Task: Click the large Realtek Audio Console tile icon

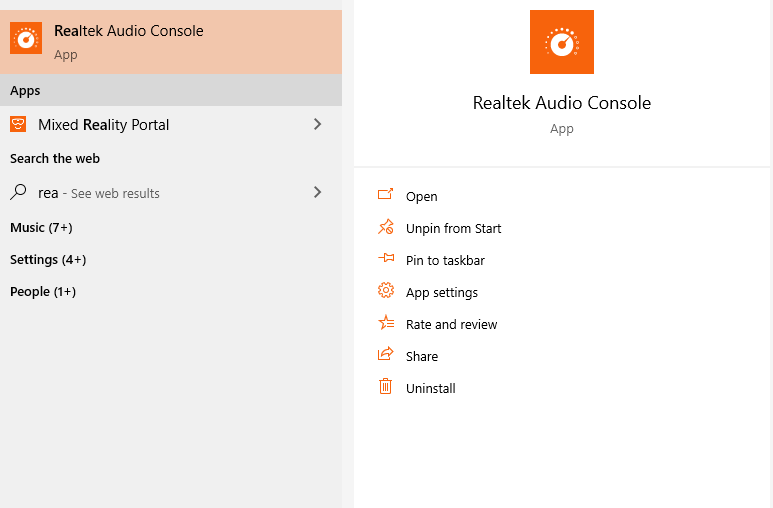Action: click(x=562, y=42)
